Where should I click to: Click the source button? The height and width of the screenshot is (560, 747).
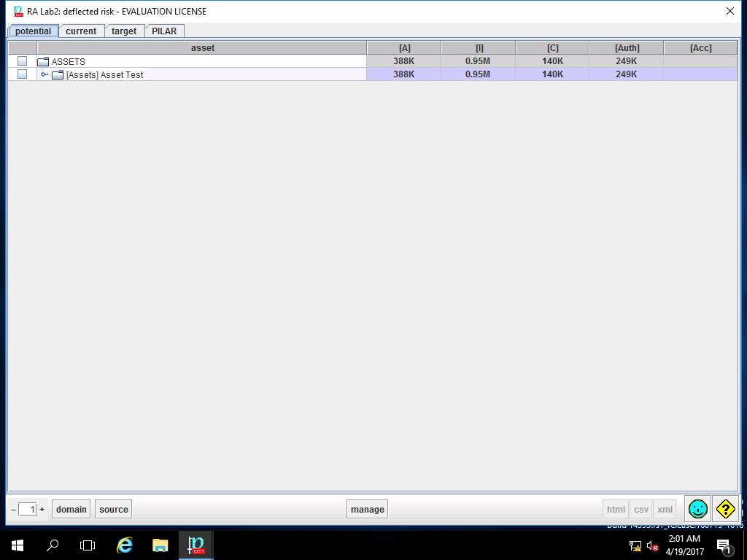[x=113, y=509]
